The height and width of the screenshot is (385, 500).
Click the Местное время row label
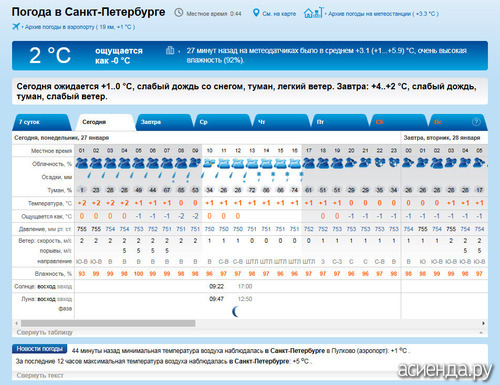click(x=51, y=151)
